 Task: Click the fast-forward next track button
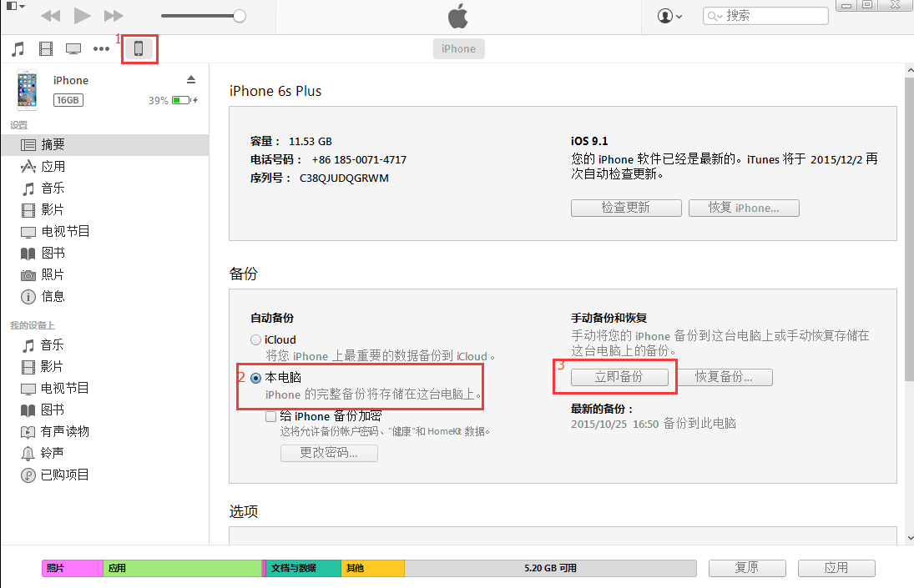coord(114,16)
